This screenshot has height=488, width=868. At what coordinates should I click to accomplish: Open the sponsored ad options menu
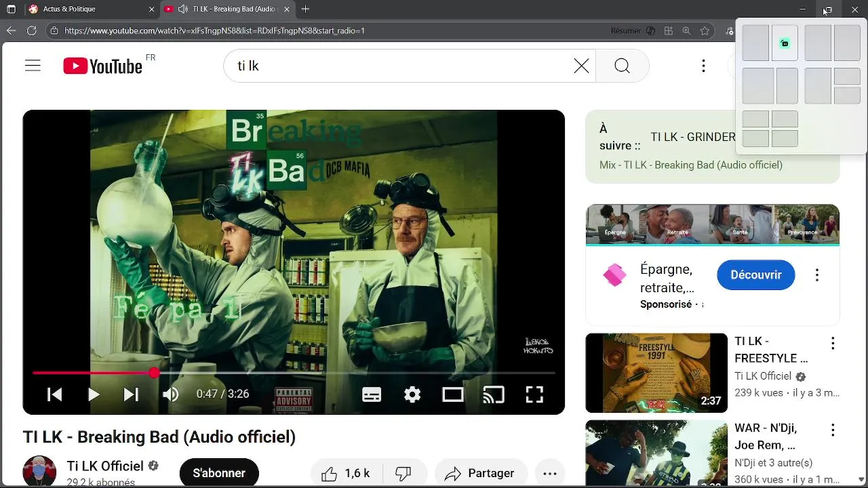click(x=817, y=274)
